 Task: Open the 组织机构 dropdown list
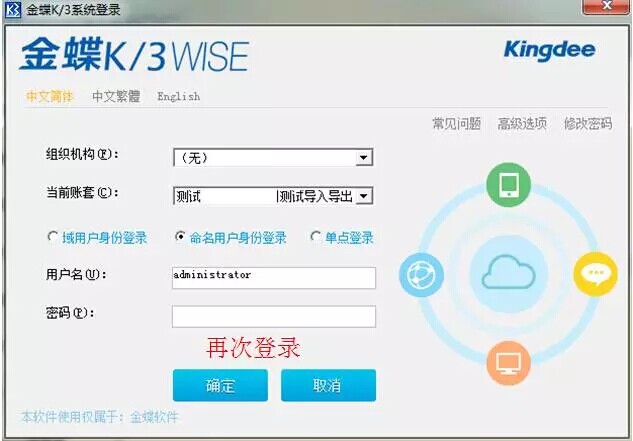[363, 158]
